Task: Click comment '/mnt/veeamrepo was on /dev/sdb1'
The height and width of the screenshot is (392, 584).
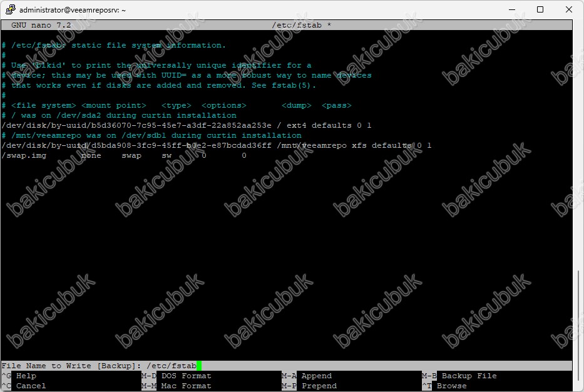Action: click(151, 136)
